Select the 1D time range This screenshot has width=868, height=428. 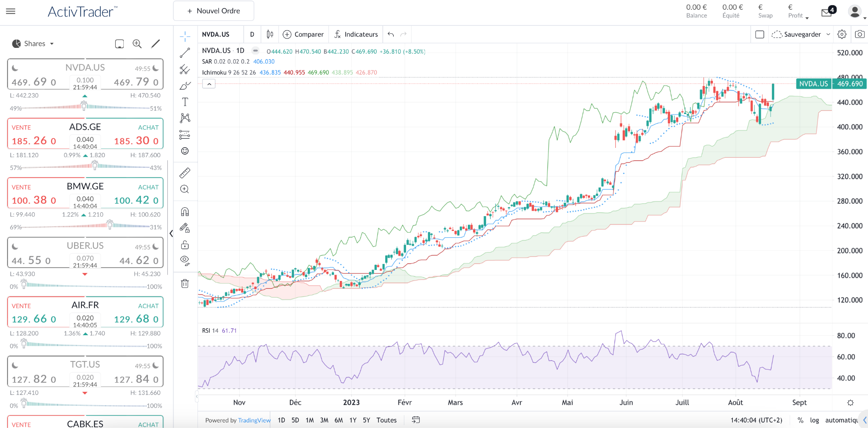click(x=281, y=420)
